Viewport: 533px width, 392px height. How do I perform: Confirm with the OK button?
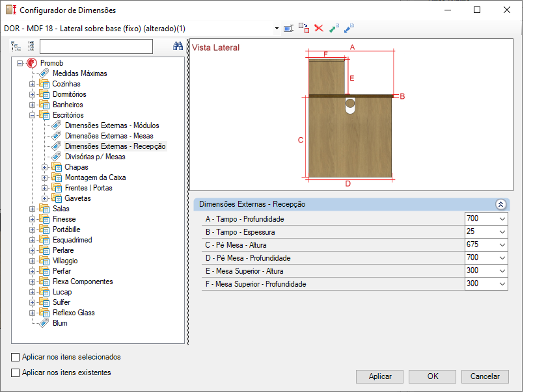[432, 376]
